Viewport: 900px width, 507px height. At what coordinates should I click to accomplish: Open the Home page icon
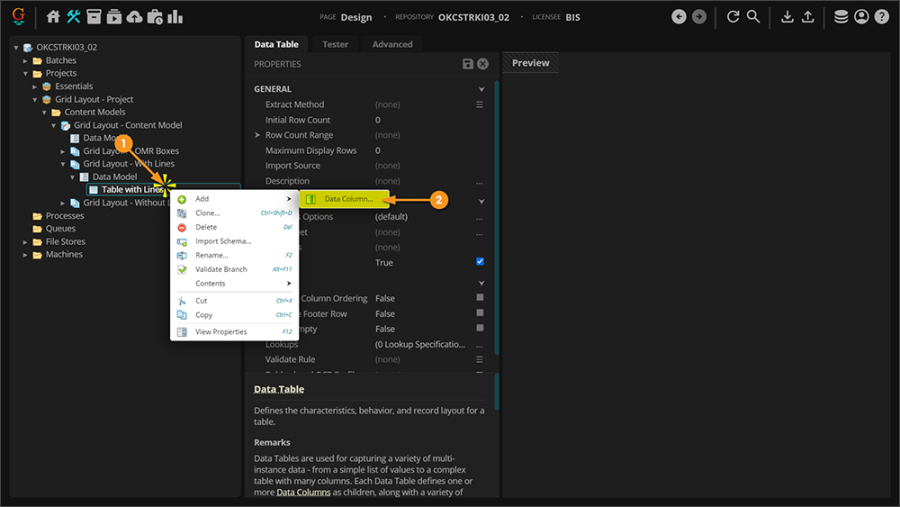click(x=54, y=17)
